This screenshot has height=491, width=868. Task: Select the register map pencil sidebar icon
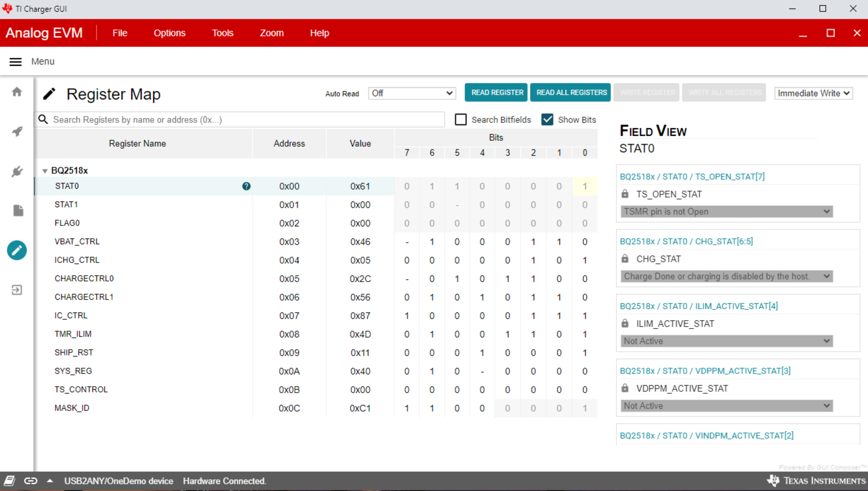(x=17, y=250)
